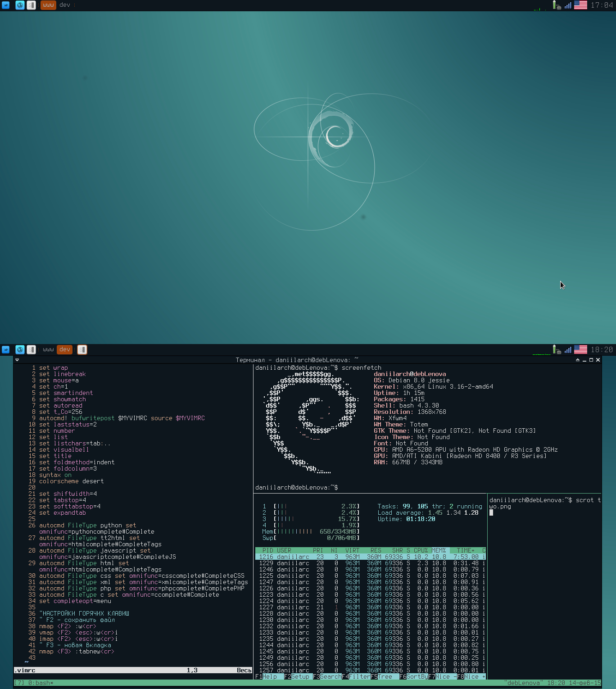616x689 pixels.
Task: Click the screenfetch 'OS: Debian 8.0 jessie' line
Action: 412,380
